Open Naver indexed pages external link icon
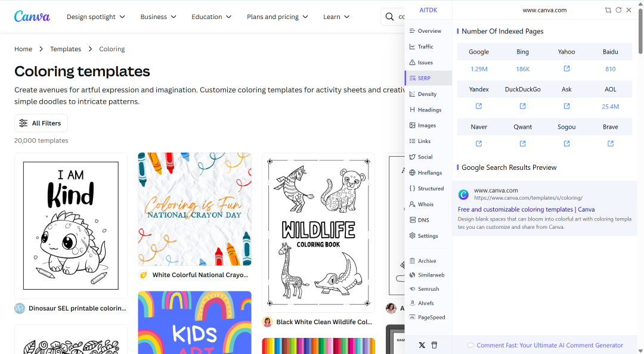The width and height of the screenshot is (644, 354). click(479, 143)
